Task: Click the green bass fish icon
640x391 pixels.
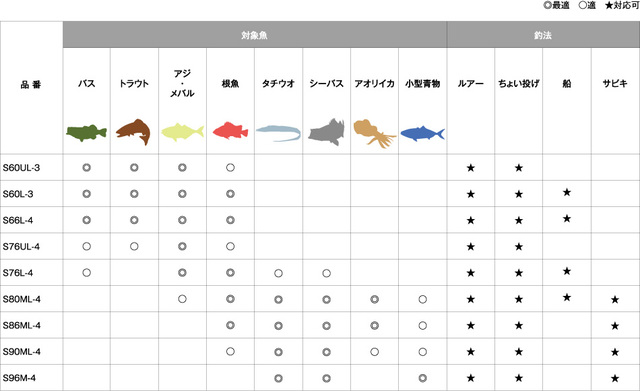Action: [87, 133]
